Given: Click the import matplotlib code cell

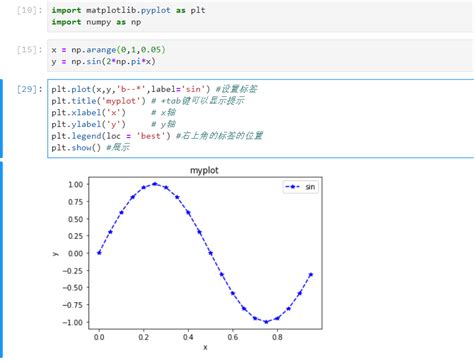Looking at the screenshot, I should pos(260,16).
